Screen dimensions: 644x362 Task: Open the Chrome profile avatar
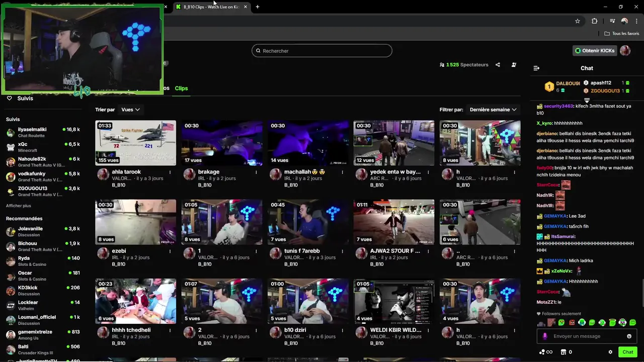(624, 21)
